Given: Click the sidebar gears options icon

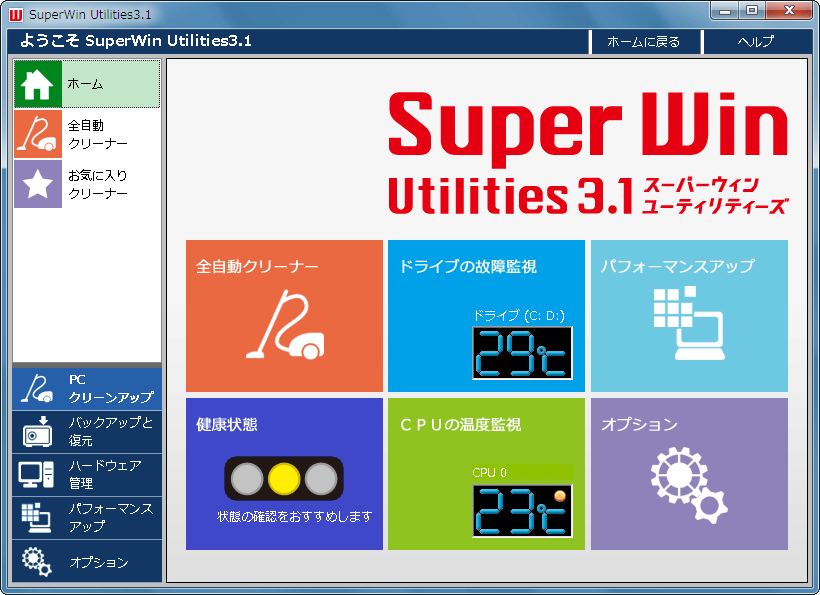Looking at the screenshot, I should coord(37,562).
